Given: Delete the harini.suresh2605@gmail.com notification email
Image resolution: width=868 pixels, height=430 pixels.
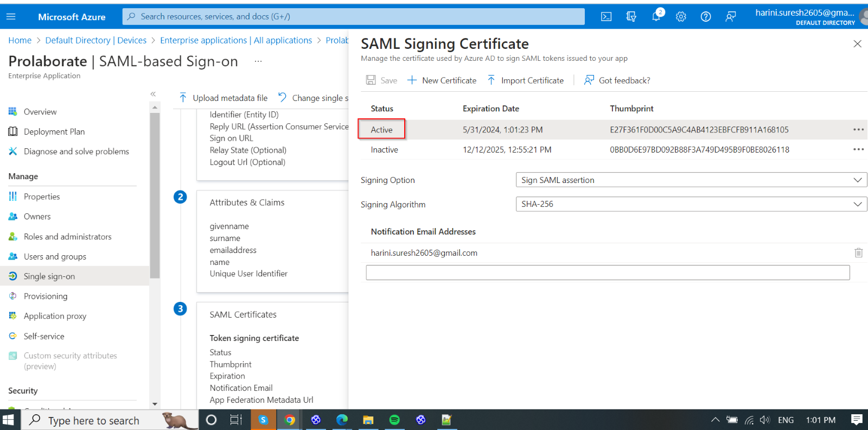Looking at the screenshot, I should point(858,252).
